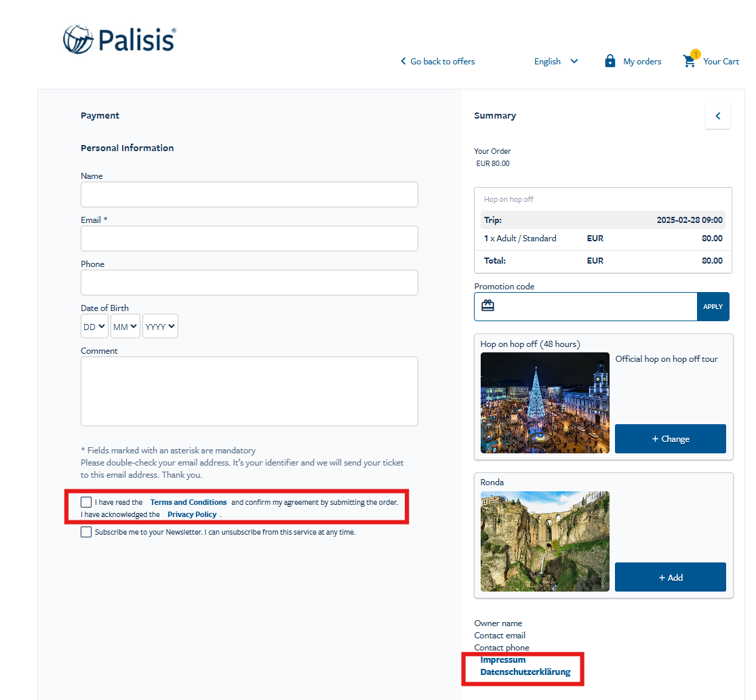This screenshot has width=756, height=700.
Task: Select the Ronda bridge thumbnail image
Action: [x=545, y=541]
